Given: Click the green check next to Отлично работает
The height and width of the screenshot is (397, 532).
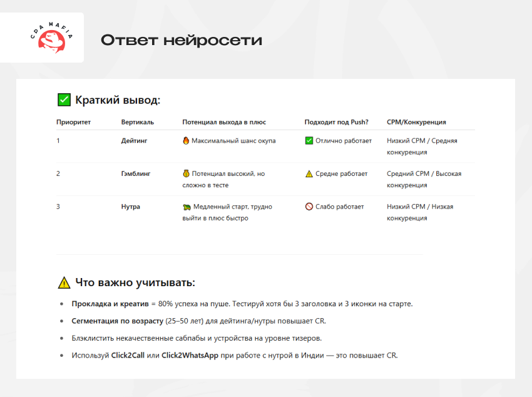Looking at the screenshot, I should tap(309, 140).
